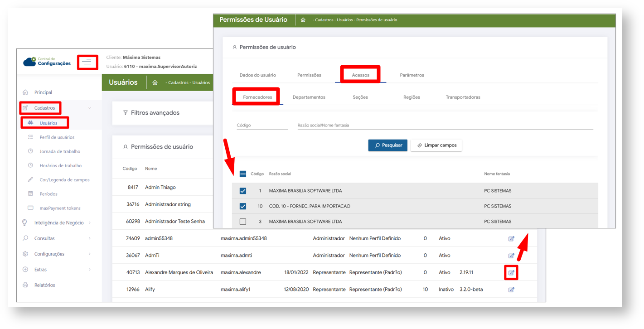Image resolution: width=644 pixels, height=329 pixels.
Task: Click home icon in Usuários header bar
Action: [x=155, y=82]
